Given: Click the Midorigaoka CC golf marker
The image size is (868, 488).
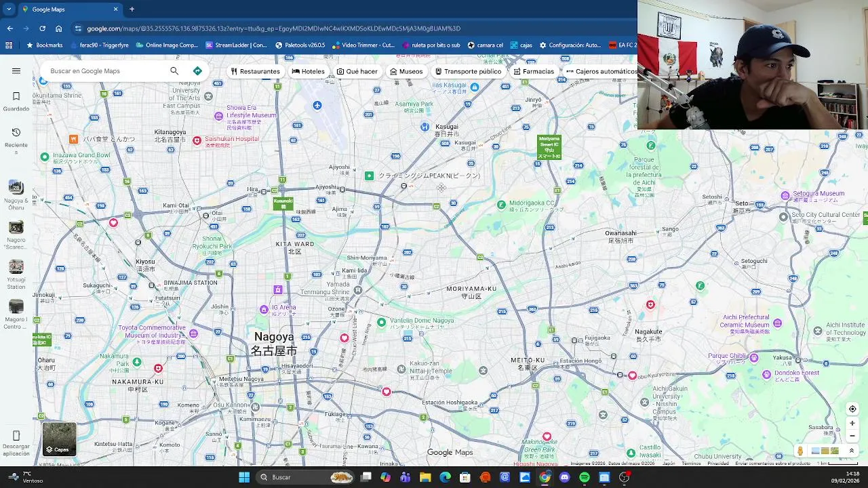Looking at the screenshot, I should pos(501,205).
